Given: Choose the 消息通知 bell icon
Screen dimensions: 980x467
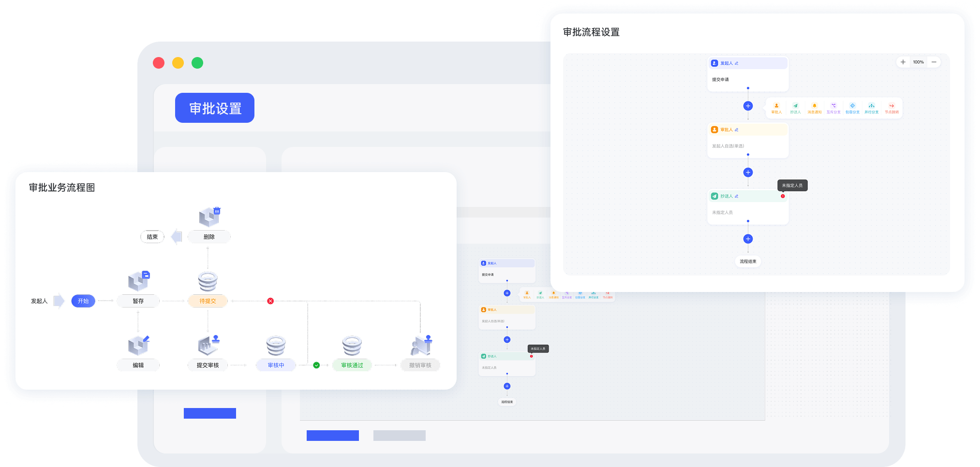Looking at the screenshot, I should point(815,106).
